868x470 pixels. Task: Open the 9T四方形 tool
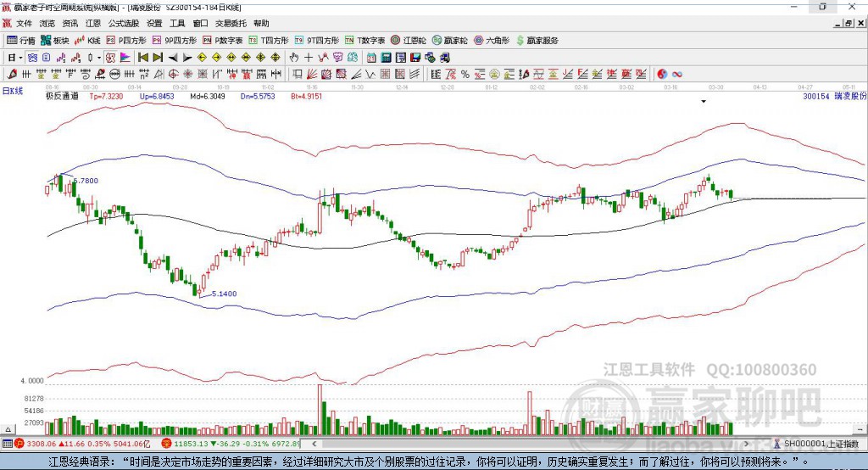317,41
